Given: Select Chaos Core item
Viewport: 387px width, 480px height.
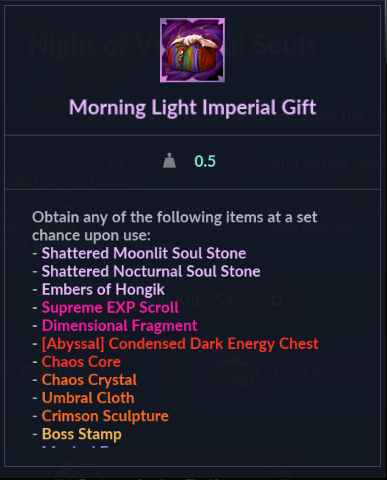Looking at the screenshot, I should click(x=81, y=362).
